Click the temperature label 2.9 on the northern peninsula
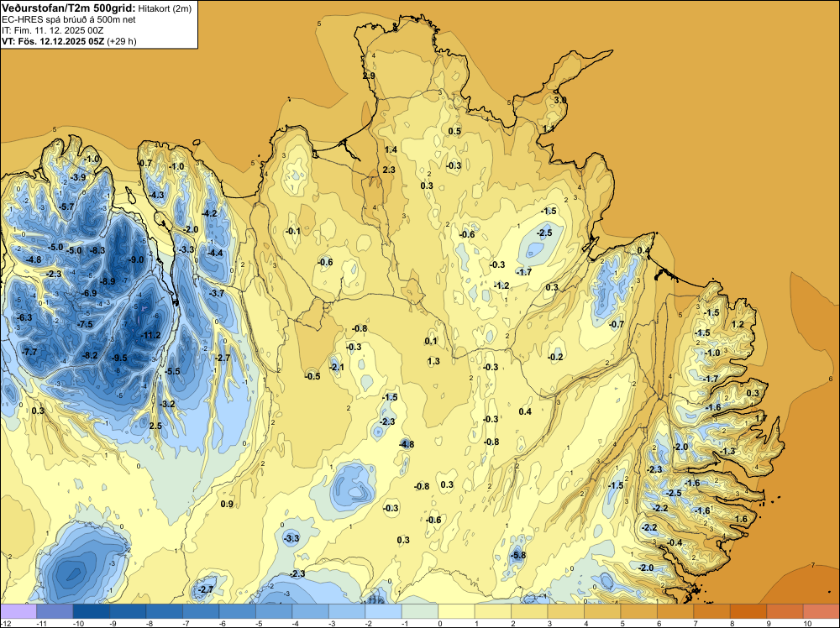The width and height of the screenshot is (840, 628). tap(369, 76)
